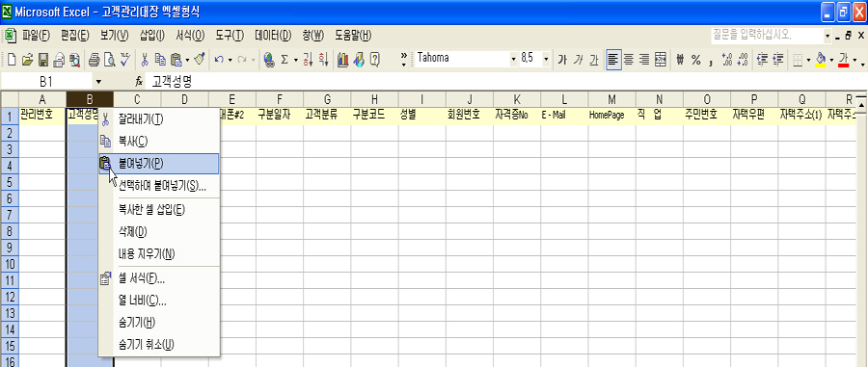Click Merge and Center icon

point(661,59)
